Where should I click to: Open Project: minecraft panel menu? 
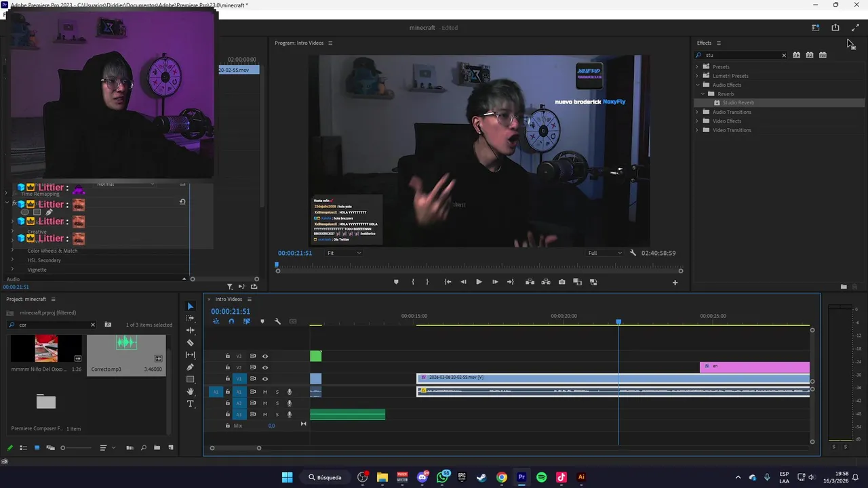point(53,299)
